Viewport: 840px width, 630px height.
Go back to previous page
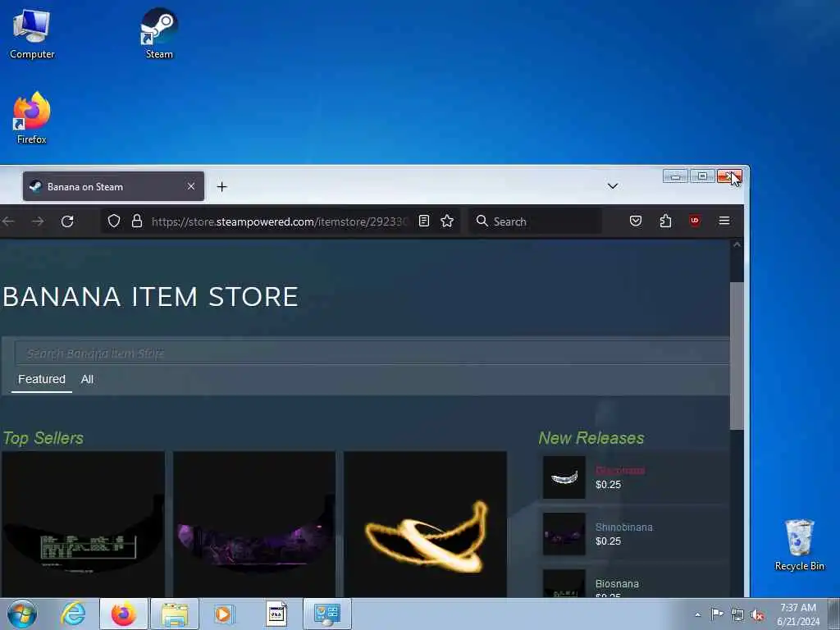point(8,221)
